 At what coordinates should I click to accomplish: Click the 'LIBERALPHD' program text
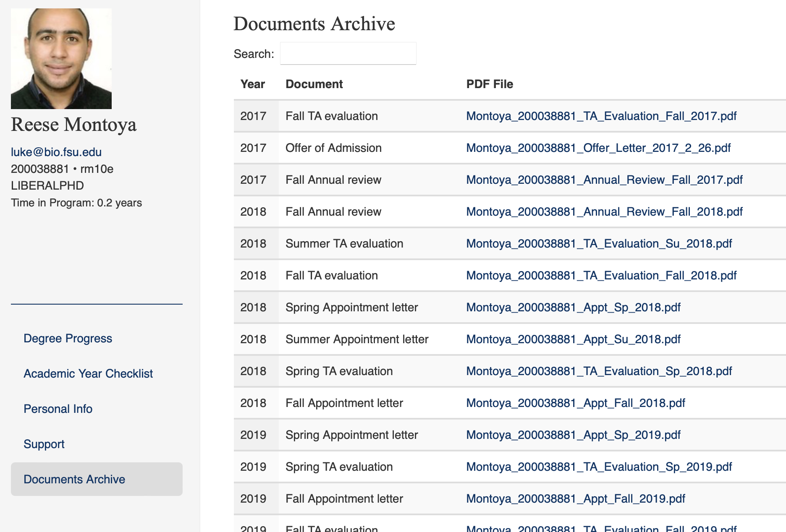pyautogui.click(x=47, y=185)
